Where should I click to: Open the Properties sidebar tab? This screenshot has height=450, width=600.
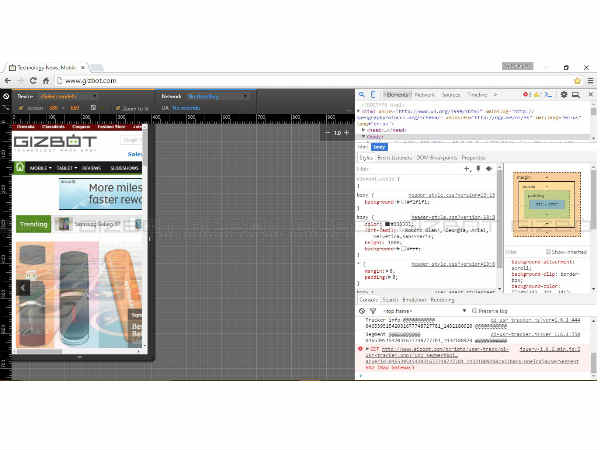(x=473, y=158)
